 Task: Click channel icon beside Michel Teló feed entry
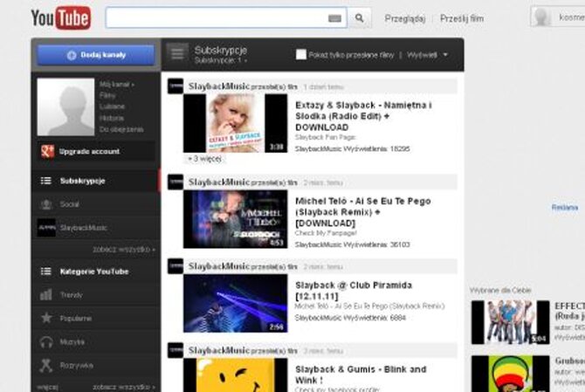(175, 182)
